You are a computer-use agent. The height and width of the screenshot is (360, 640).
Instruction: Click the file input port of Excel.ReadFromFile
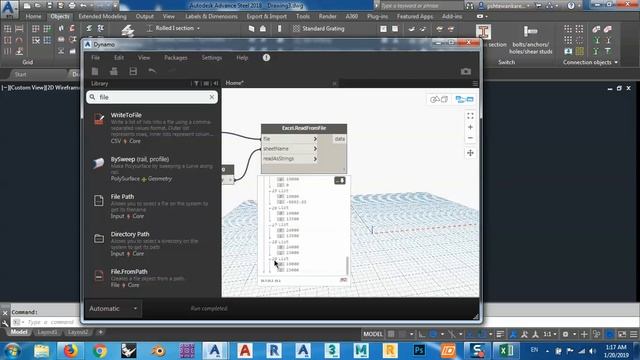(x=290, y=139)
